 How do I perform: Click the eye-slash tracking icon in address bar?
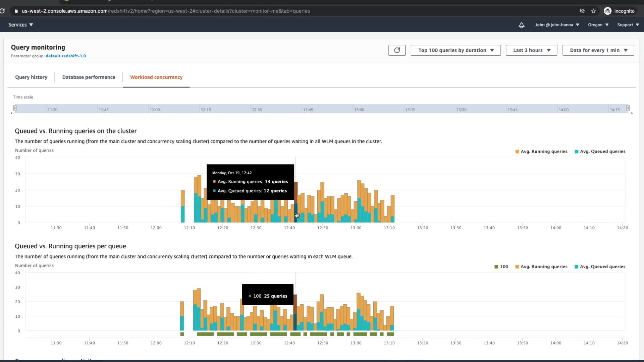[582, 11]
